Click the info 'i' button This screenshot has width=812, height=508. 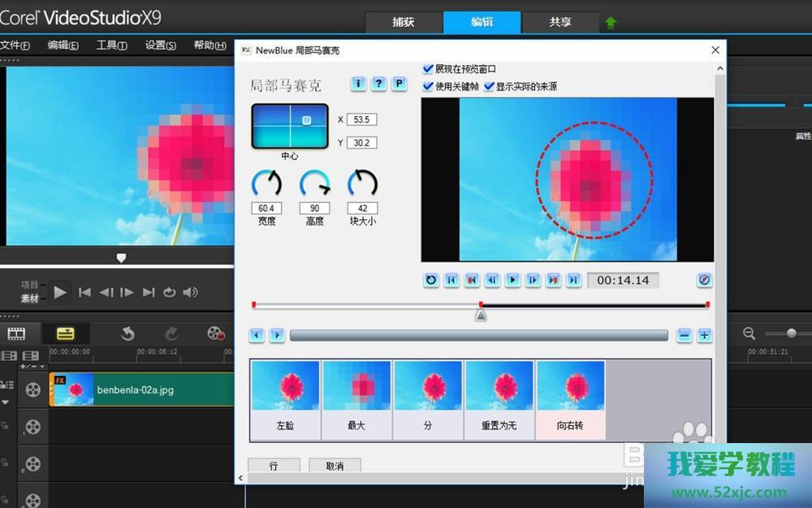point(358,84)
